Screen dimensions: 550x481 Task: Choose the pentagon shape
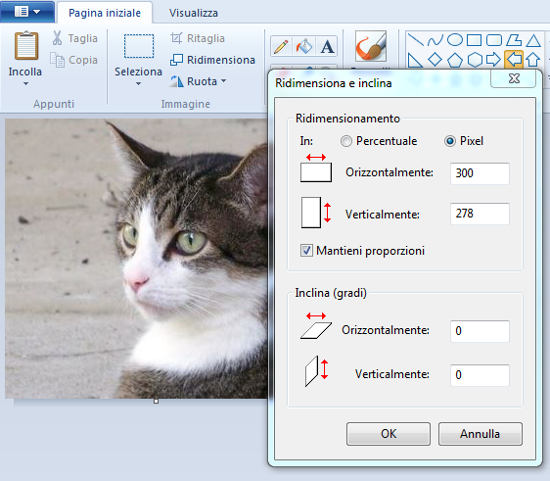coord(455,60)
